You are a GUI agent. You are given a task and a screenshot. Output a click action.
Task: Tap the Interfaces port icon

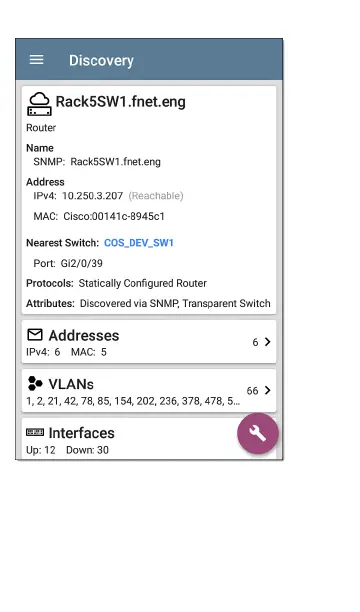coord(35,432)
